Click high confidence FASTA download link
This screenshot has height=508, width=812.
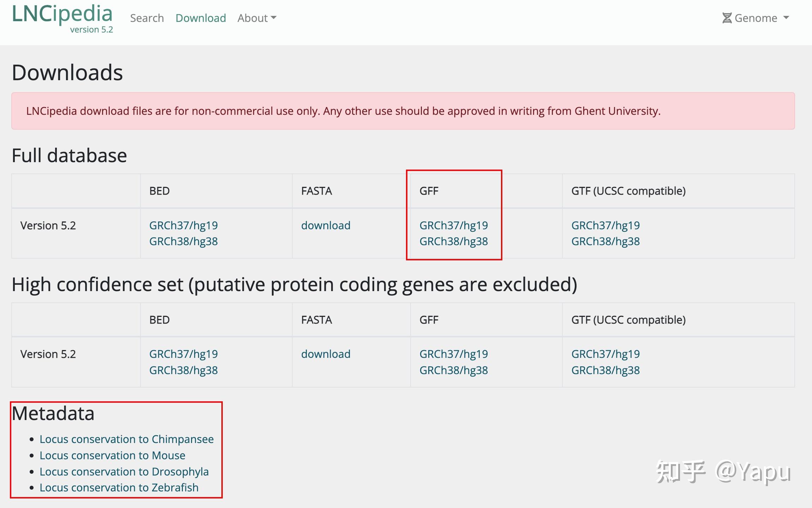pyautogui.click(x=326, y=354)
